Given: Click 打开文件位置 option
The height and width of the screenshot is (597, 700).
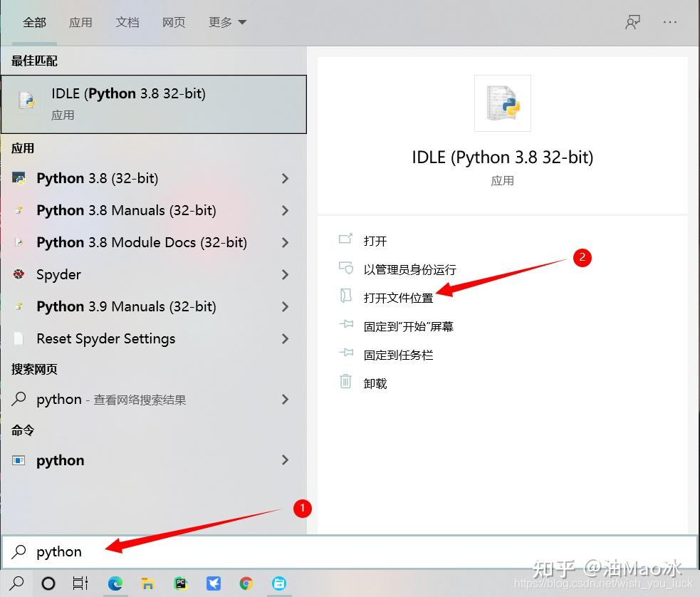Looking at the screenshot, I should tap(399, 297).
